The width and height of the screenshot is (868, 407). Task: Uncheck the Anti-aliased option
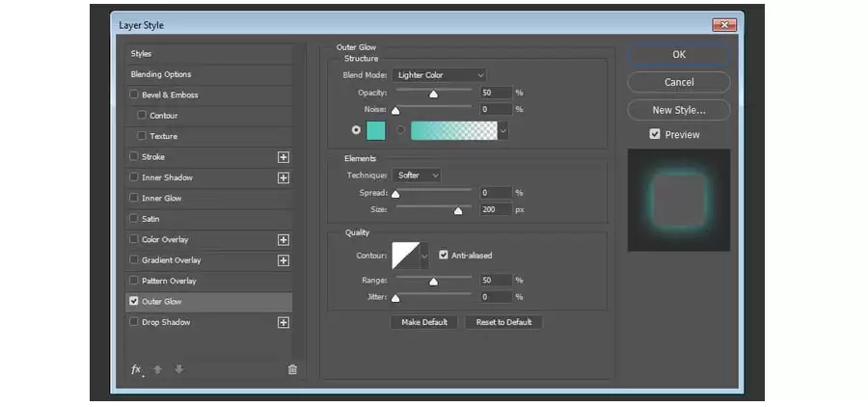click(x=443, y=255)
